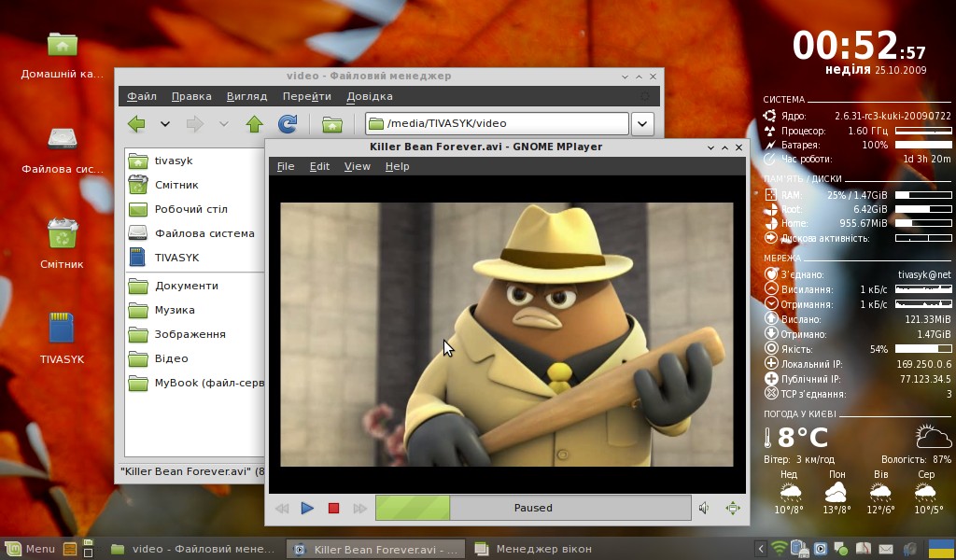
Task: Expand the system tray arrow
Action: [760, 549]
